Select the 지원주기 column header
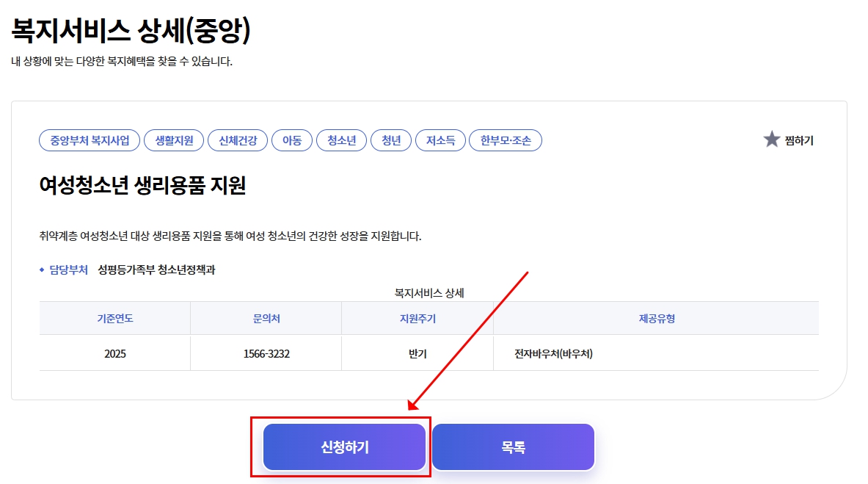This screenshot has width=868, height=484. coord(417,317)
